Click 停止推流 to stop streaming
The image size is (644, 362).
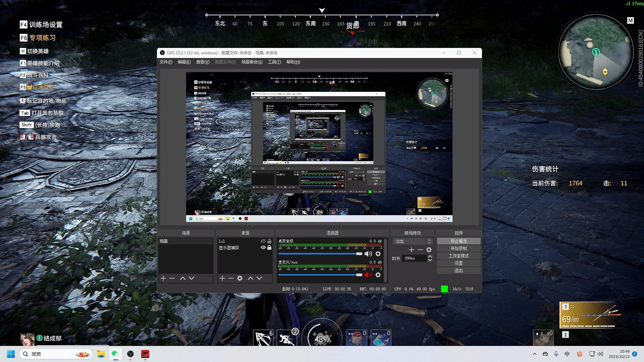coord(459,241)
